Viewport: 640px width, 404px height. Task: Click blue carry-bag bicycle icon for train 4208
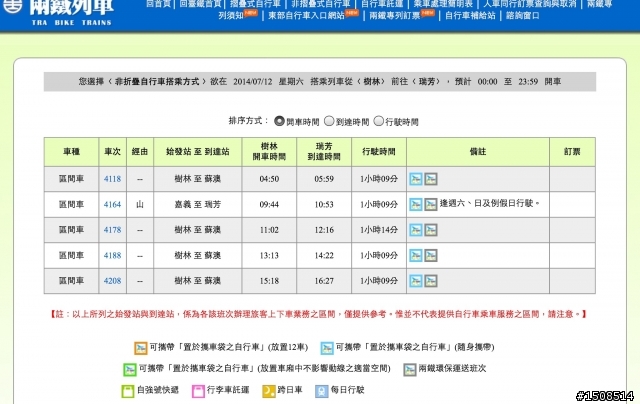[x=416, y=281]
